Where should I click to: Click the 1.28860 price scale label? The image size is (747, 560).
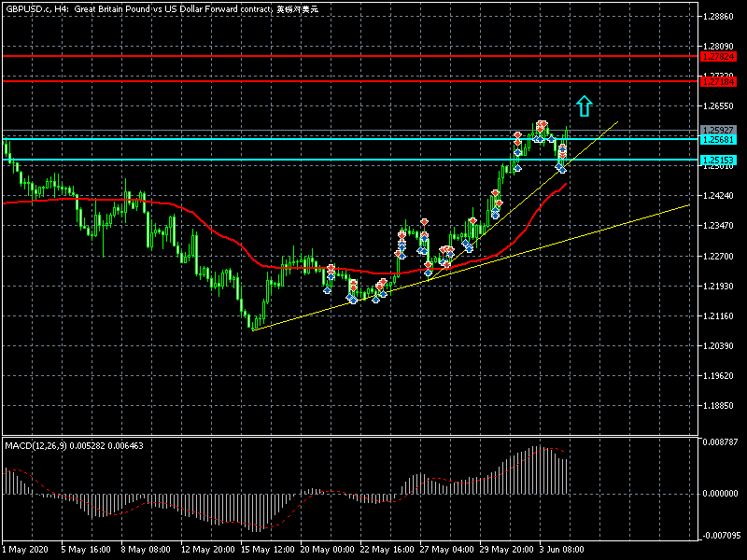click(718, 17)
